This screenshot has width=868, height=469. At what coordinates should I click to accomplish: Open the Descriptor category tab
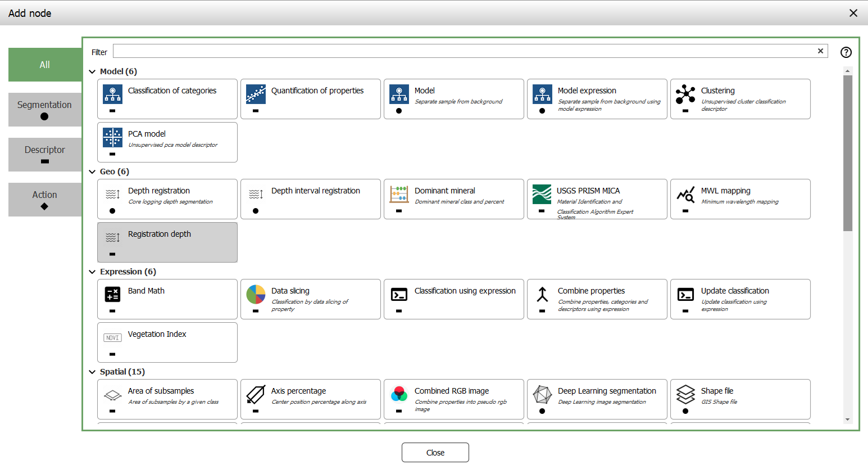pyautogui.click(x=44, y=154)
